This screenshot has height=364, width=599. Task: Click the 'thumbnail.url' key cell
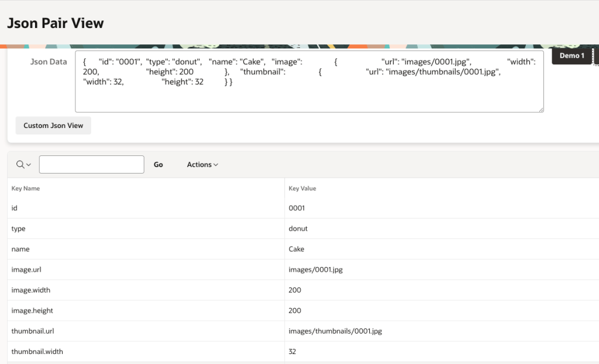point(33,331)
